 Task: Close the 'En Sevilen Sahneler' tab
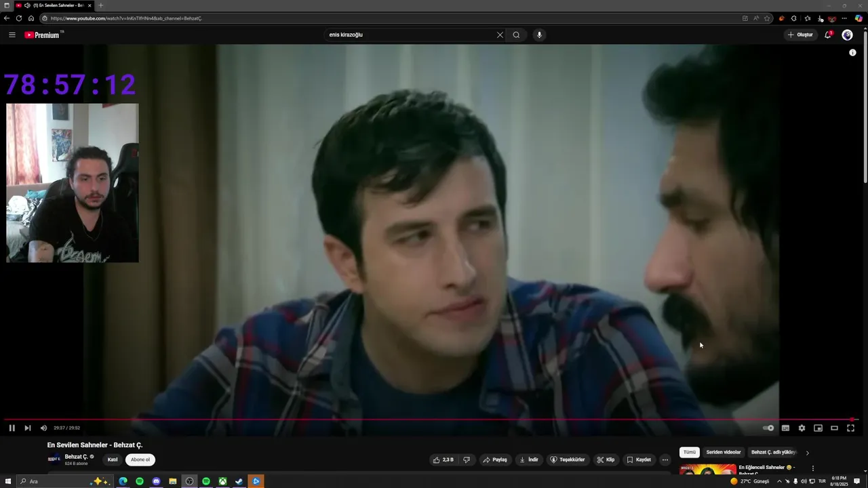pyautogui.click(x=90, y=5)
